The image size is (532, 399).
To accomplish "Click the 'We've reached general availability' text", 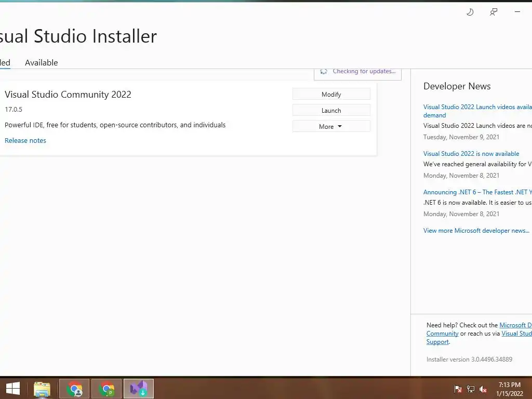I will point(477,164).
